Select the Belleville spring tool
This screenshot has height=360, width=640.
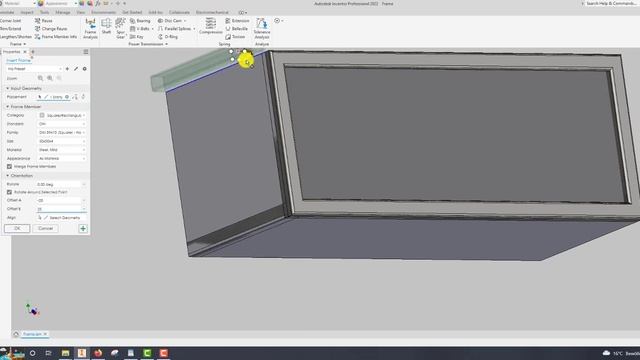[237, 29]
